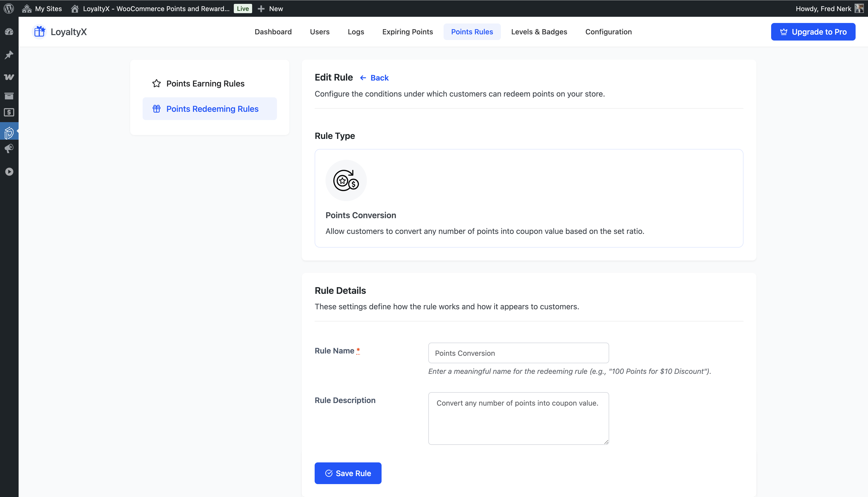
Task: Open Howdy, Fred Nerk account menu
Action: pos(829,9)
